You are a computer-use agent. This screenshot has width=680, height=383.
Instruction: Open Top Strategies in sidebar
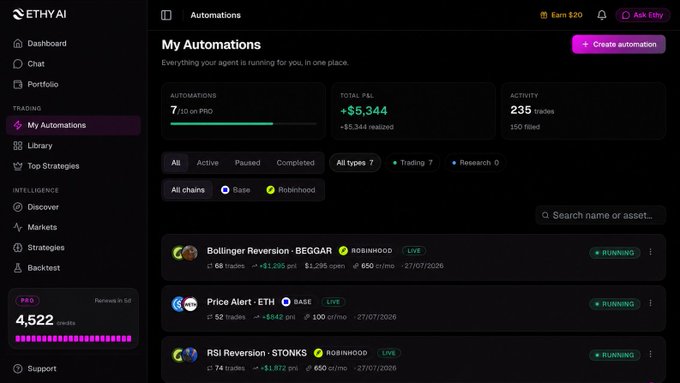tap(46, 166)
